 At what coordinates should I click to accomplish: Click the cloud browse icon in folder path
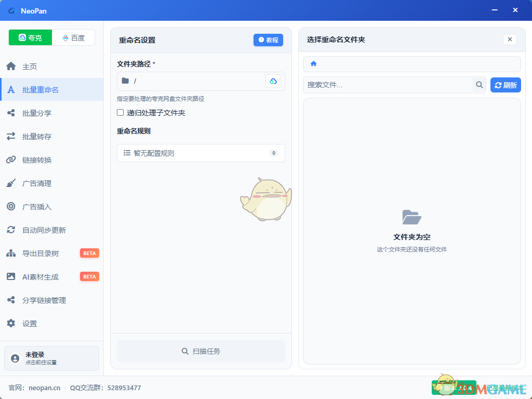[273, 81]
